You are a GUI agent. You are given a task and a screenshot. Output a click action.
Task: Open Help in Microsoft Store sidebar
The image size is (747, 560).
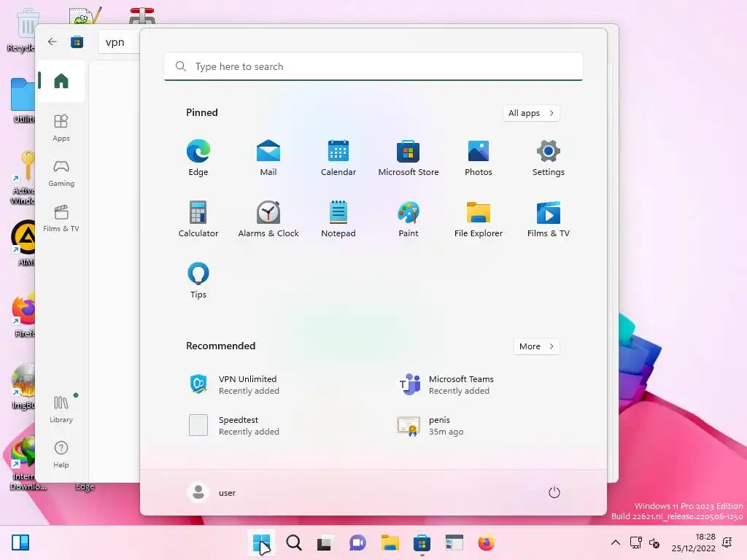point(61,455)
